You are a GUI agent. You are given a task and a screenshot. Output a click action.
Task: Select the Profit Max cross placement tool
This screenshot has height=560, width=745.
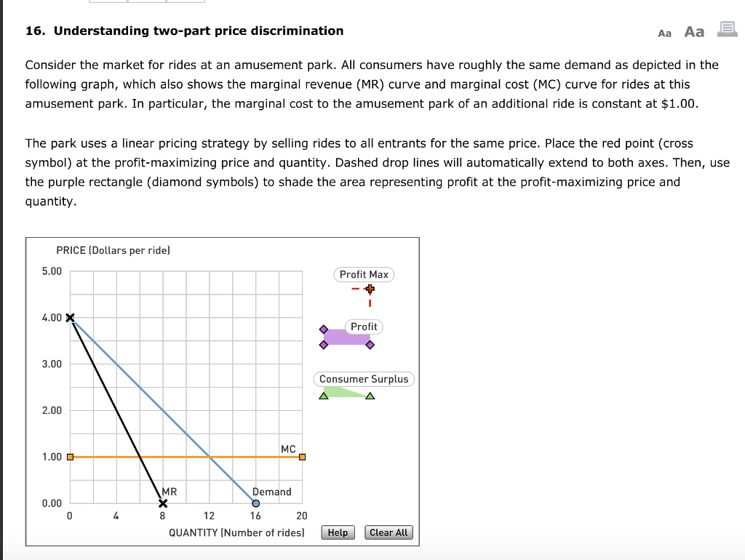(x=364, y=274)
